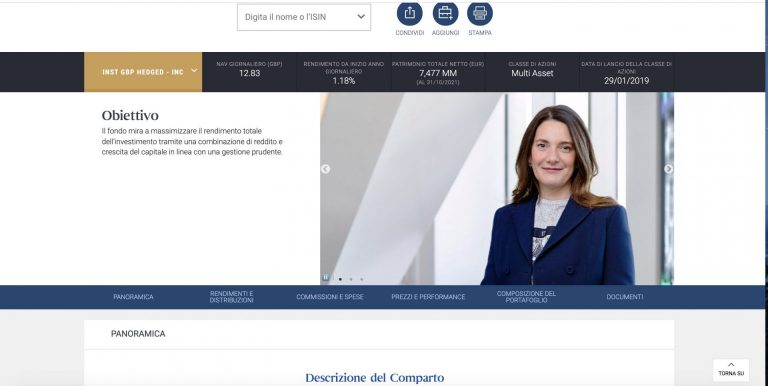Select the third carousel dot indicator
Screen dimensions: 768x386
(361, 279)
